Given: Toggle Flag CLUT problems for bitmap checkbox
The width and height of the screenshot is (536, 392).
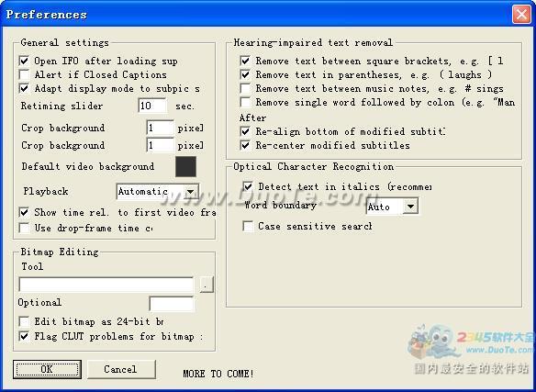Looking at the screenshot, I should 24,336.
